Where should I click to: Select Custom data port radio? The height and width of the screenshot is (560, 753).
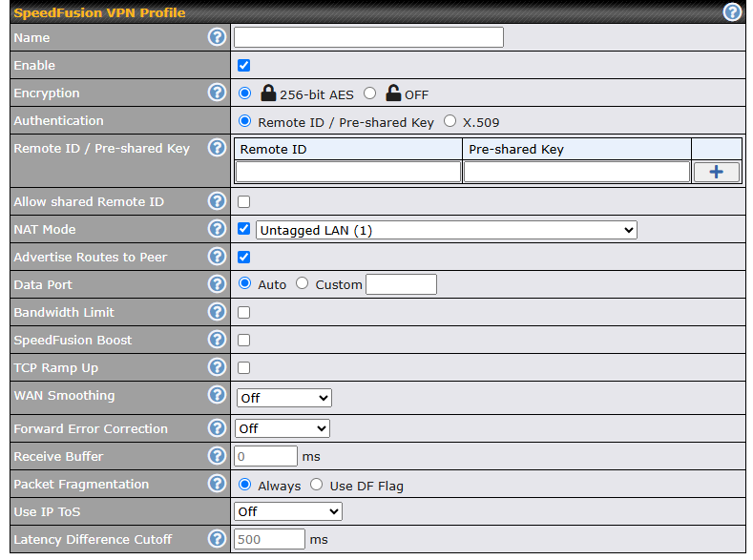point(303,283)
